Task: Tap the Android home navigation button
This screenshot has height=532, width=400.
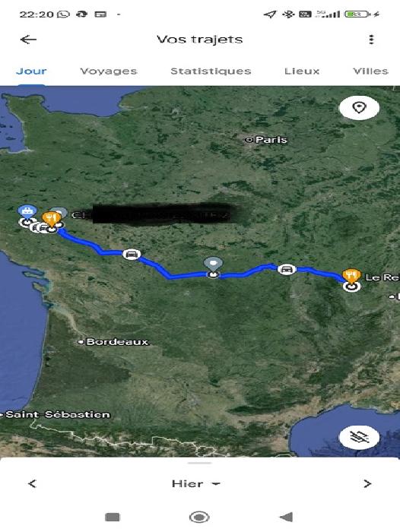Action: point(199,517)
